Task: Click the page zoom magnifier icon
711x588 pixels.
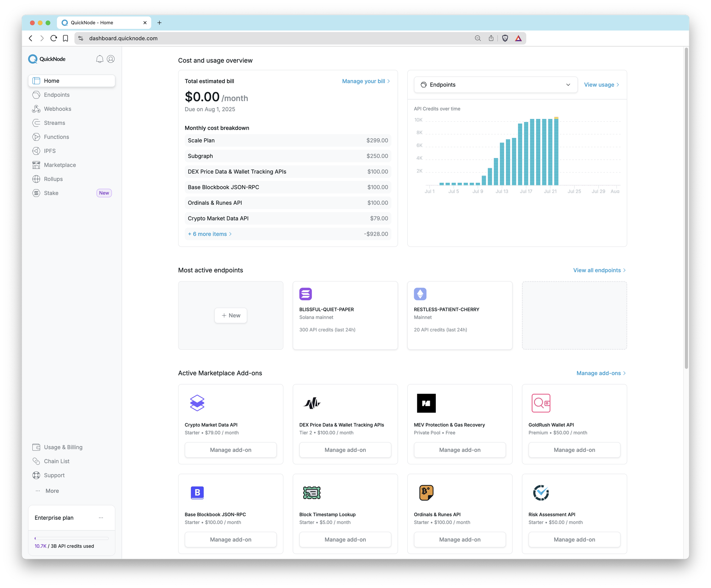Action: 478,38
